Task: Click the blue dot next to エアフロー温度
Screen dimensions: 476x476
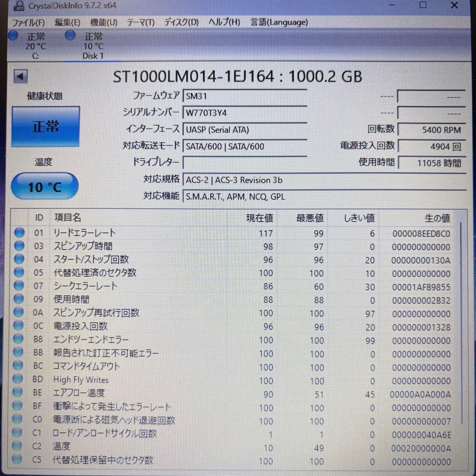Action: (x=19, y=392)
